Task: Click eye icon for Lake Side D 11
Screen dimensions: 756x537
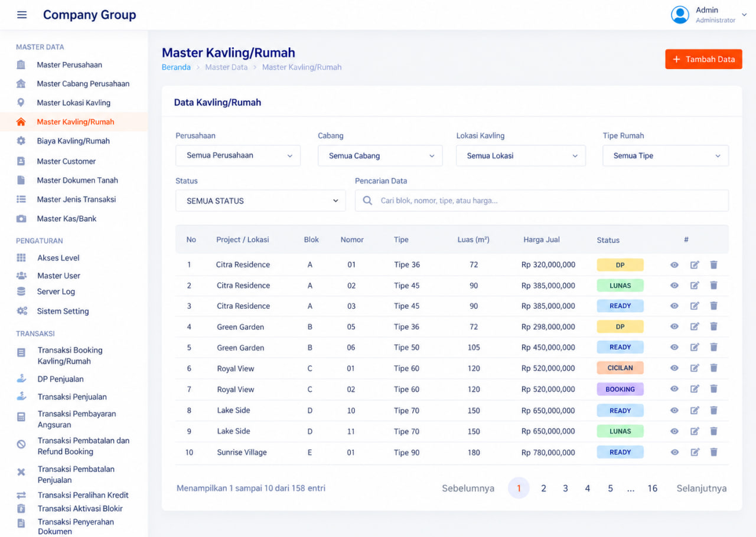Action: click(674, 431)
